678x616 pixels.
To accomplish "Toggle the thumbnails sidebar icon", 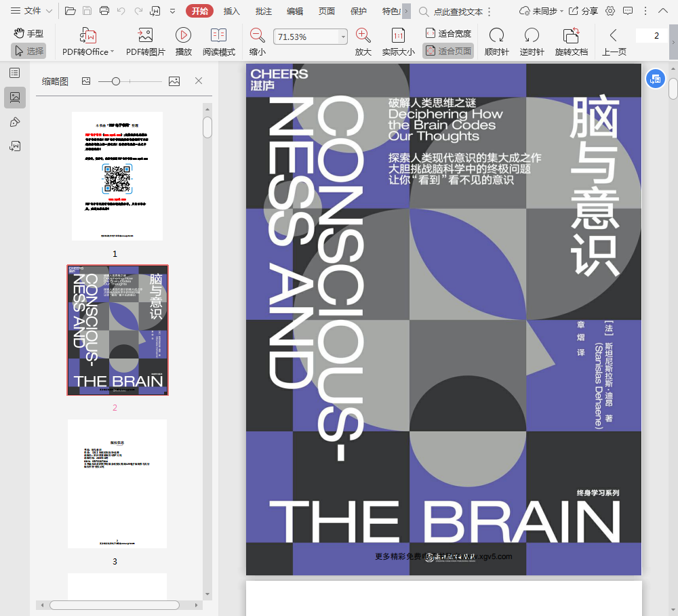I will (15, 98).
